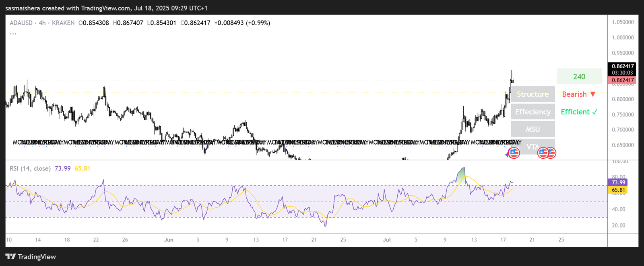Click the purple 73.99 tag on the RSI scale
Image resolution: width=644 pixels, height=266 pixels.
[x=618, y=182]
